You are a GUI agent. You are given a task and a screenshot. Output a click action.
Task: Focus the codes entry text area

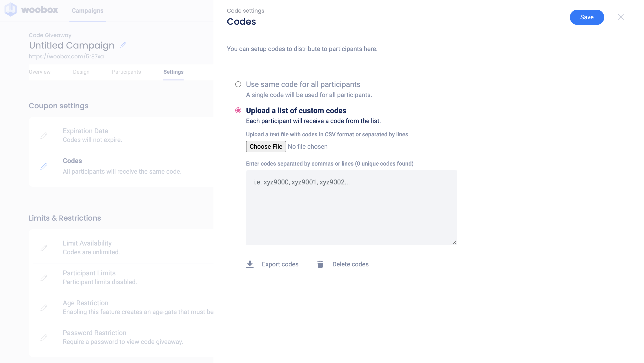351,207
